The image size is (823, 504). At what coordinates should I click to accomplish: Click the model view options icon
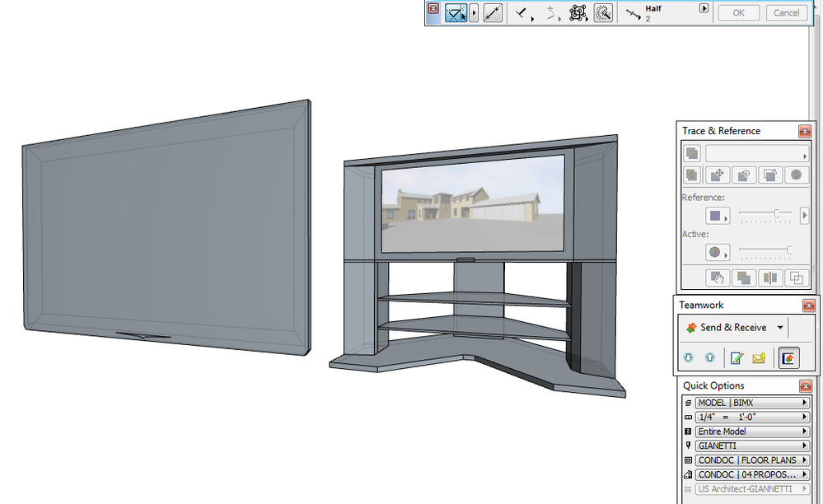(688, 460)
